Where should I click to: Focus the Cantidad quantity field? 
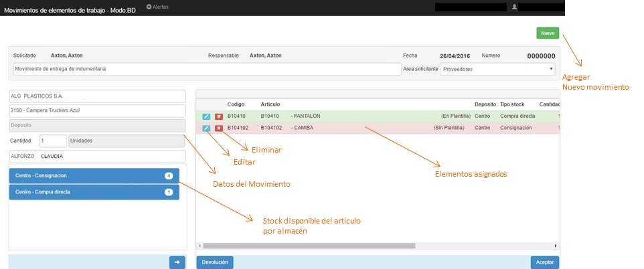[x=52, y=141]
